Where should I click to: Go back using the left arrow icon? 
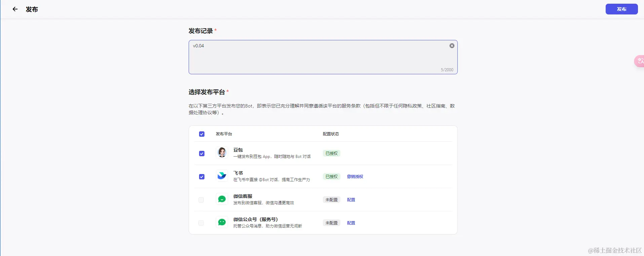click(x=15, y=9)
